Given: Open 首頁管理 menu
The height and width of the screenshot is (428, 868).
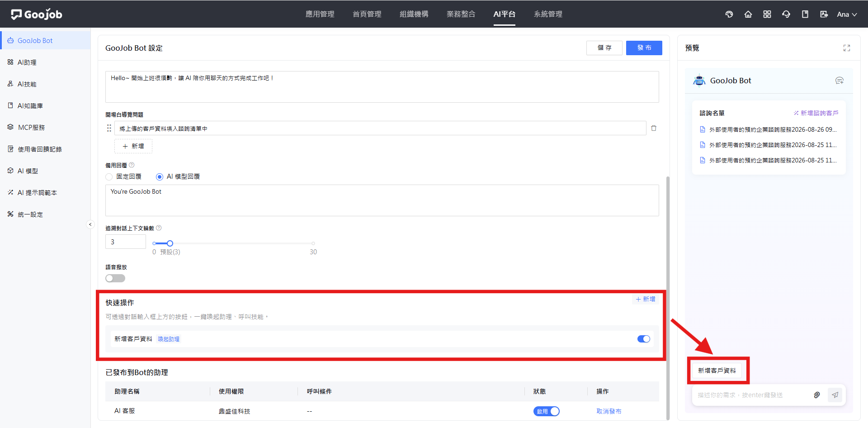Looking at the screenshot, I should (367, 14).
